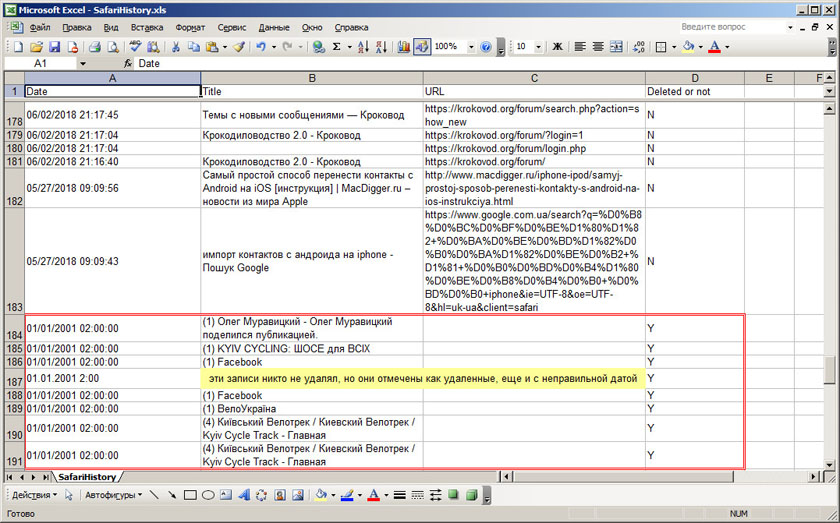Select the Rectangle drawing tool
The width and height of the screenshot is (840, 523).
[190, 495]
